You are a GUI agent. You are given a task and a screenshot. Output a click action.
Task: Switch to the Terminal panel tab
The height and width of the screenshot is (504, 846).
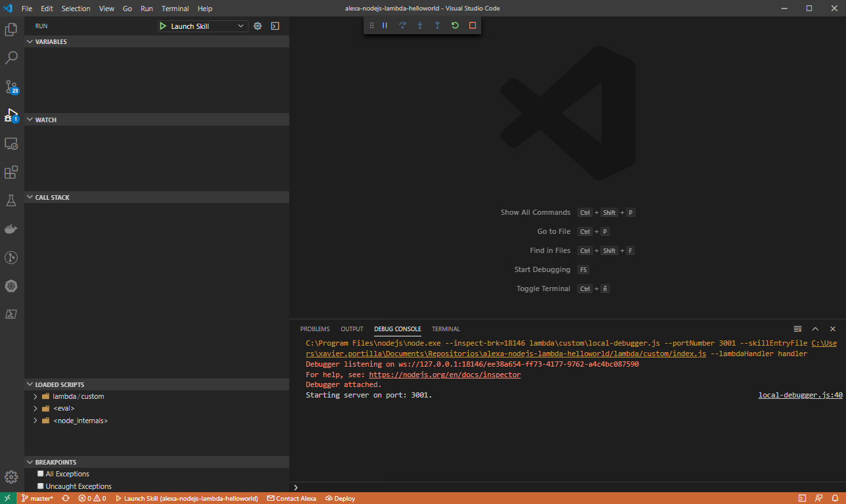[x=446, y=329]
